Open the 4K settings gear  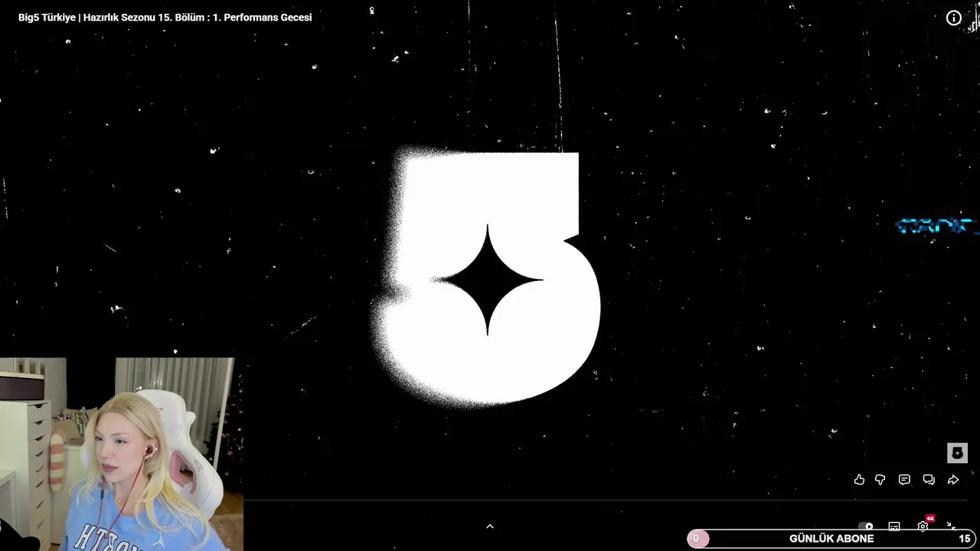pyautogui.click(x=923, y=525)
